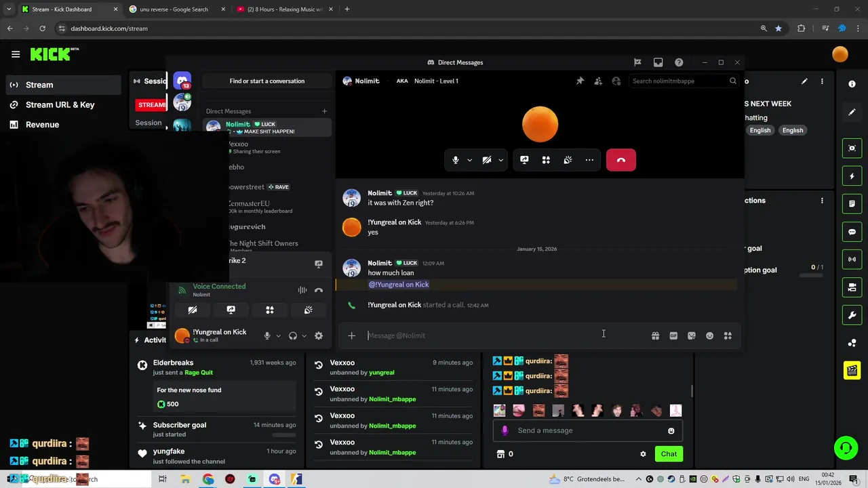Open Discord inbox icon
Image resolution: width=868 pixels, height=488 pixels.
658,62
